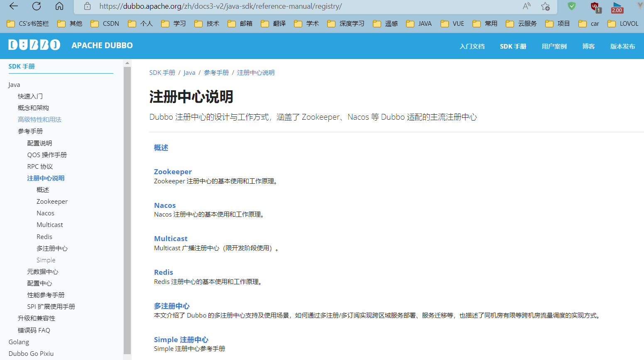Click the Dubbo logo in header

[x=34, y=45]
